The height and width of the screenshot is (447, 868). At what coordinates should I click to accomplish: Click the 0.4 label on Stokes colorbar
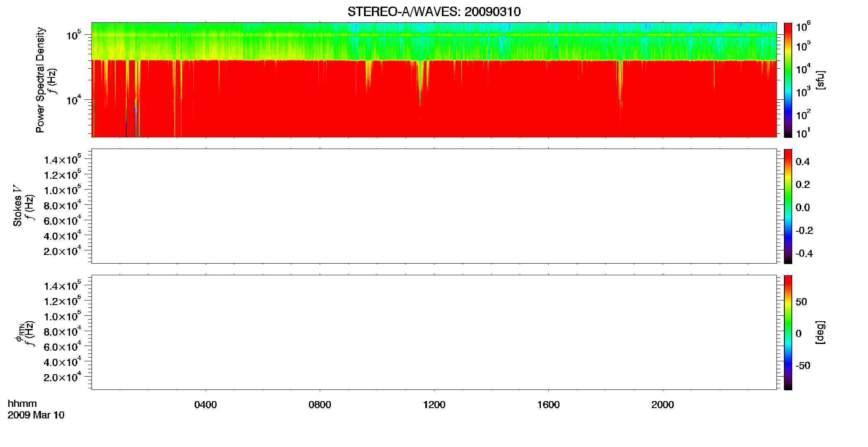pyautogui.click(x=803, y=162)
